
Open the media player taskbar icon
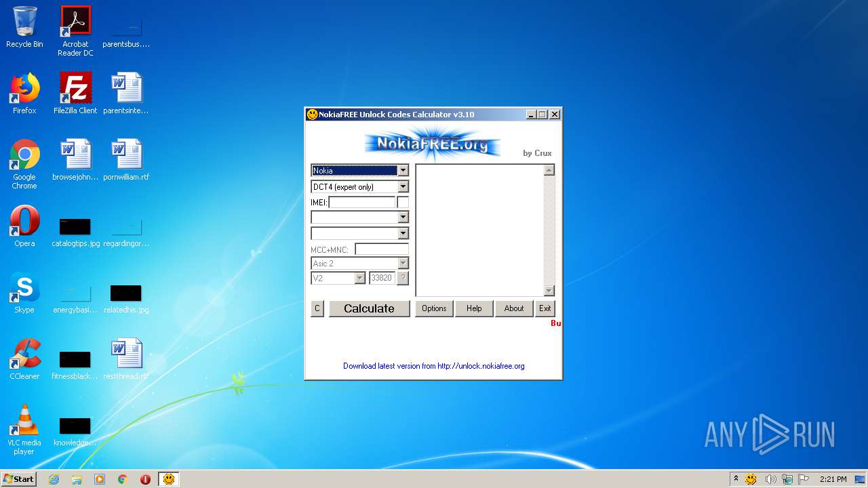[x=100, y=479]
